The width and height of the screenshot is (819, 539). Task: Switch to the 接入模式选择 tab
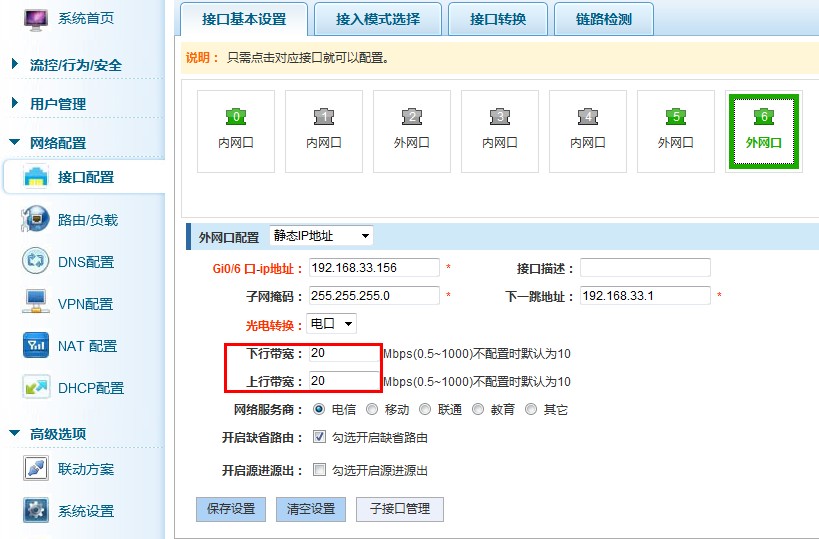[x=378, y=19]
